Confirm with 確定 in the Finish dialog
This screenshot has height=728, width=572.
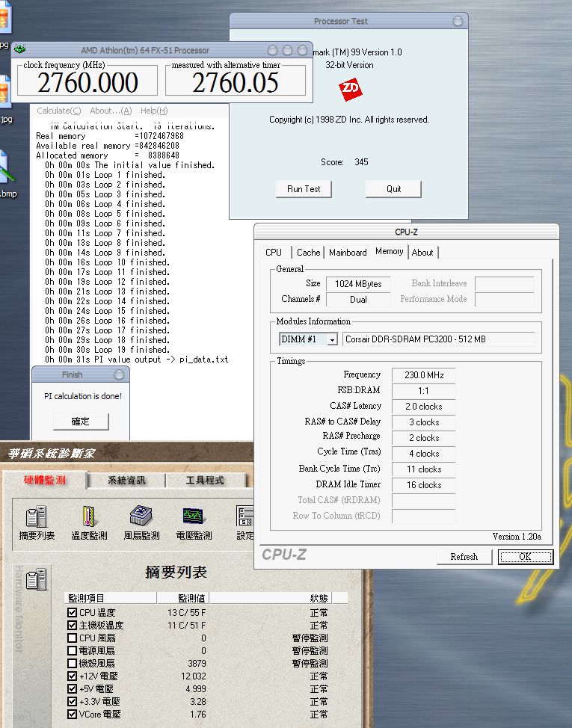point(80,422)
